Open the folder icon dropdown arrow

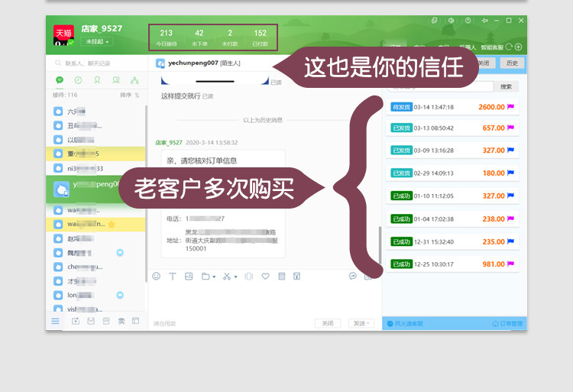click(214, 277)
